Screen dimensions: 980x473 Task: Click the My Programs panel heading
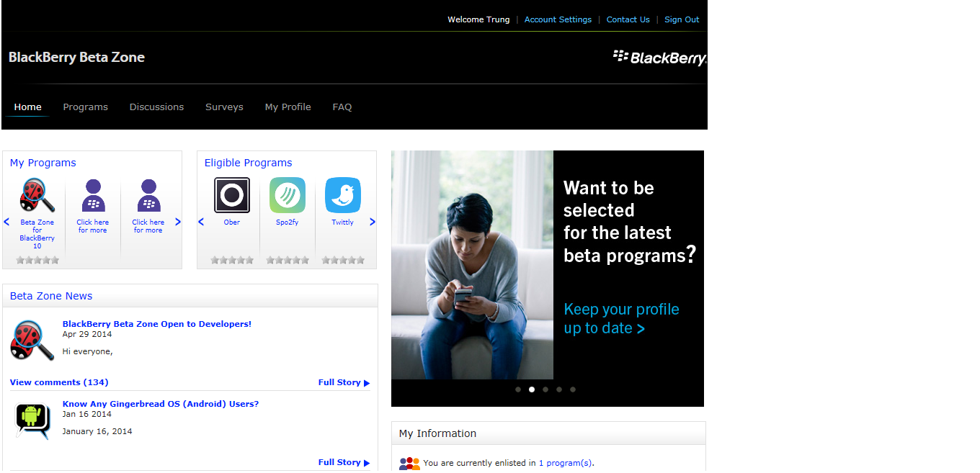click(x=43, y=163)
